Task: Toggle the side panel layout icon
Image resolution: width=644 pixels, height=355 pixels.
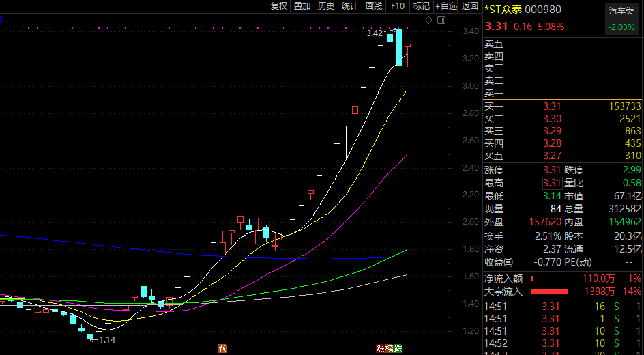Action: click(x=441, y=20)
